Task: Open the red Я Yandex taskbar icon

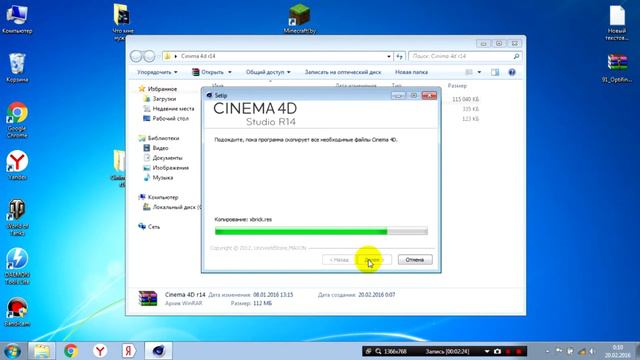Action: click(129, 351)
